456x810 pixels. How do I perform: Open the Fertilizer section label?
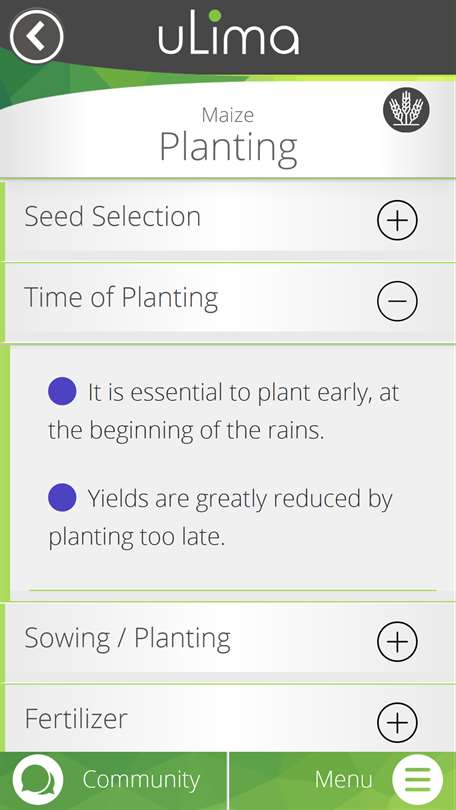[x=76, y=719]
